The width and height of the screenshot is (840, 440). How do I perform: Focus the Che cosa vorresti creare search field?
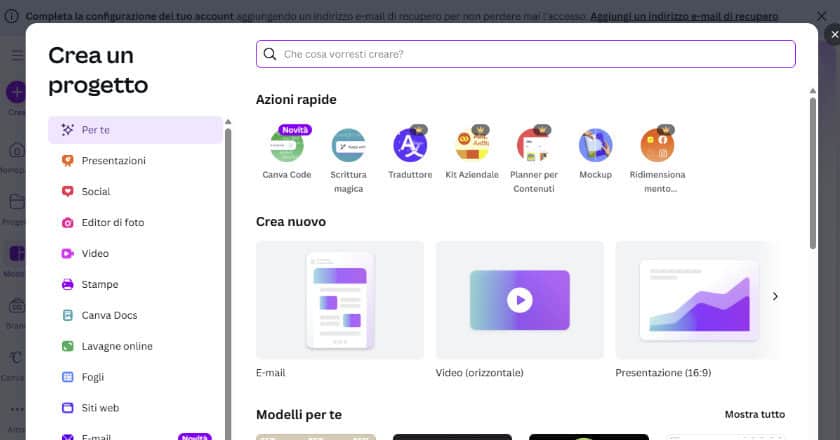[526, 54]
